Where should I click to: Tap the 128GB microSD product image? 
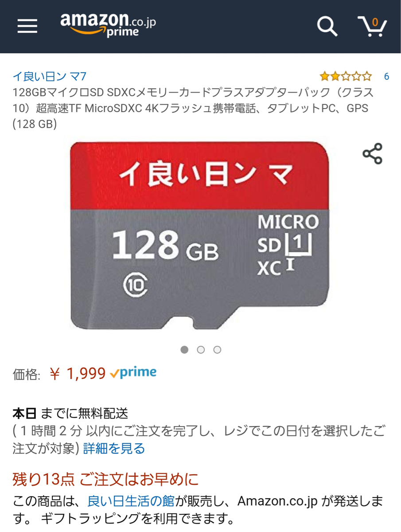point(199,235)
